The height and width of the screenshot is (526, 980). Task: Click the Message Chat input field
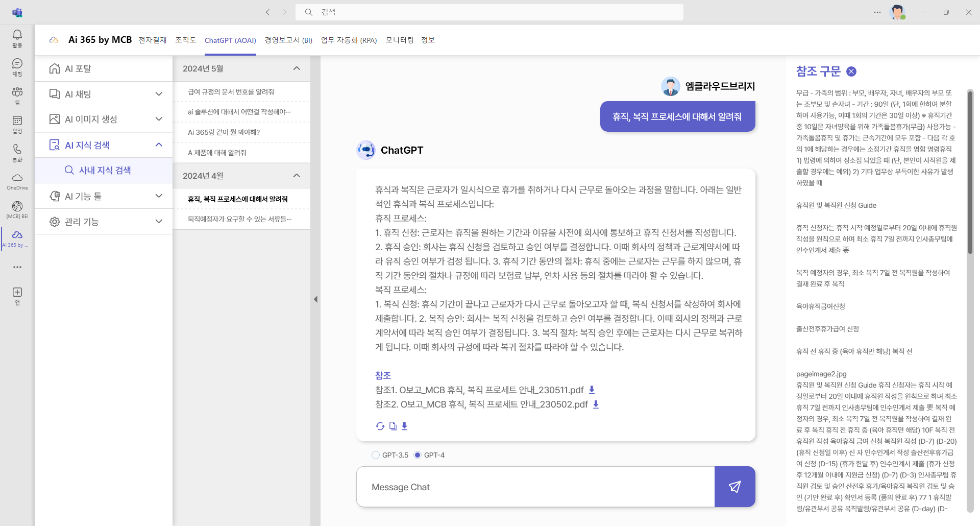pyautogui.click(x=536, y=487)
